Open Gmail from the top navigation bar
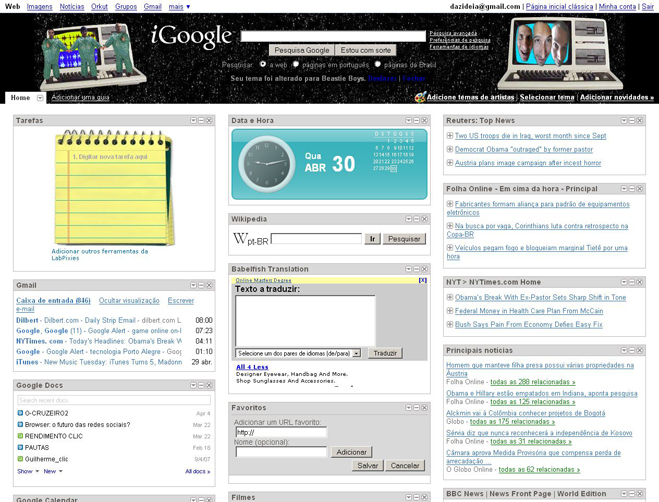This screenshot has height=502, width=659. point(152,6)
